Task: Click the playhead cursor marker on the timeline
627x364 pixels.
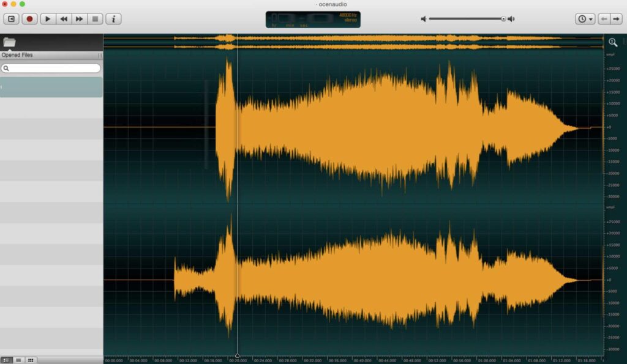Action: [x=237, y=355]
